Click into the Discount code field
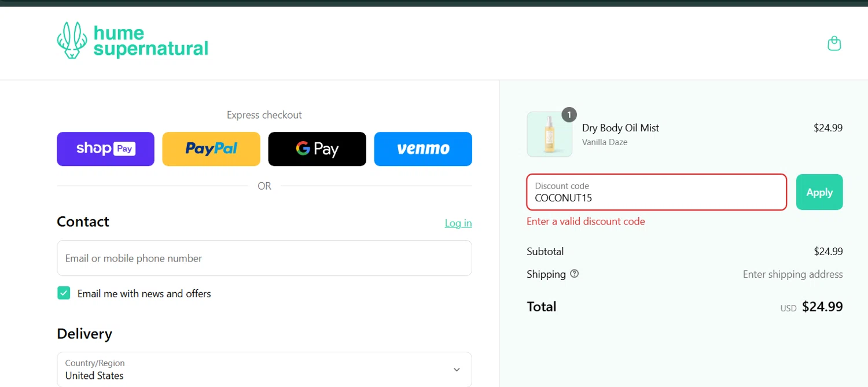Image resolution: width=868 pixels, height=387 pixels. [x=657, y=192]
